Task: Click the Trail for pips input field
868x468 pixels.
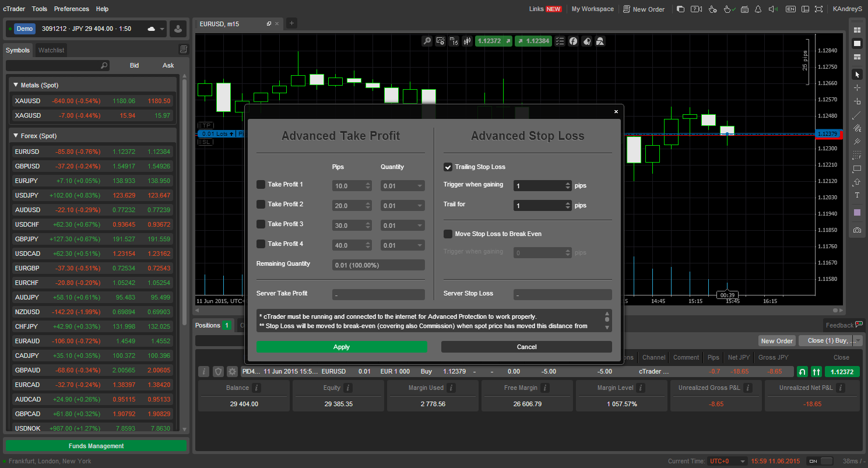Action: (x=539, y=206)
